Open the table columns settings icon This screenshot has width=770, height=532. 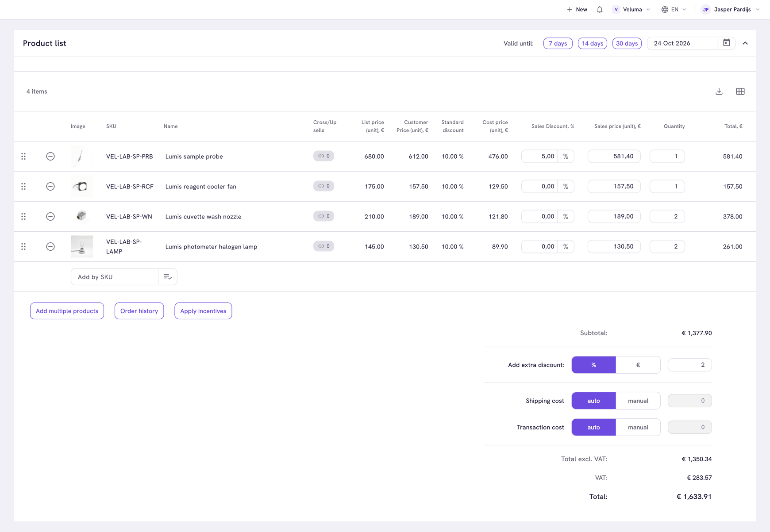tap(740, 91)
